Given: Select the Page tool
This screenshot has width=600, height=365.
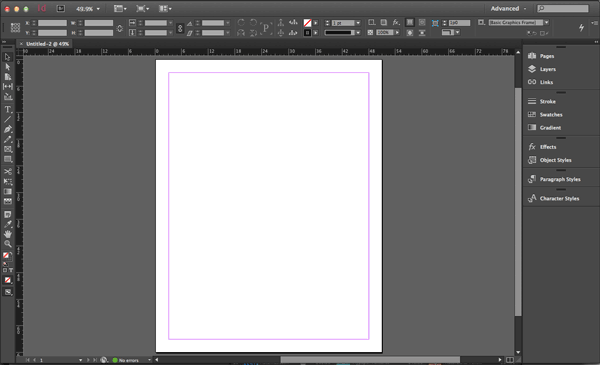Looking at the screenshot, I should tap(8, 77).
